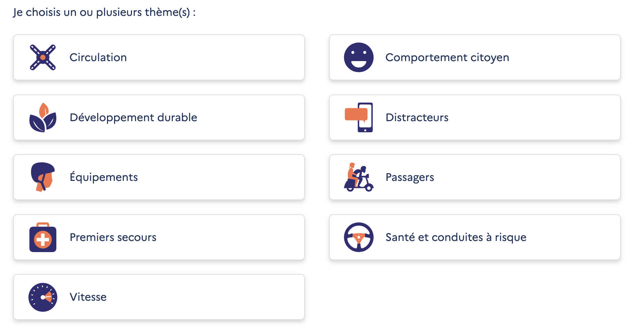Toggle the Comportement citoyen theme text
Image resolution: width=644 pixels, height=328 pixels.
click(447, 57)
